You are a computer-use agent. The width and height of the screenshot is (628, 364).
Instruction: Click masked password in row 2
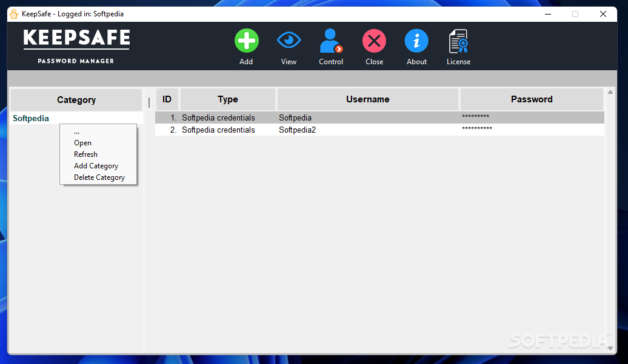[477, 128]
